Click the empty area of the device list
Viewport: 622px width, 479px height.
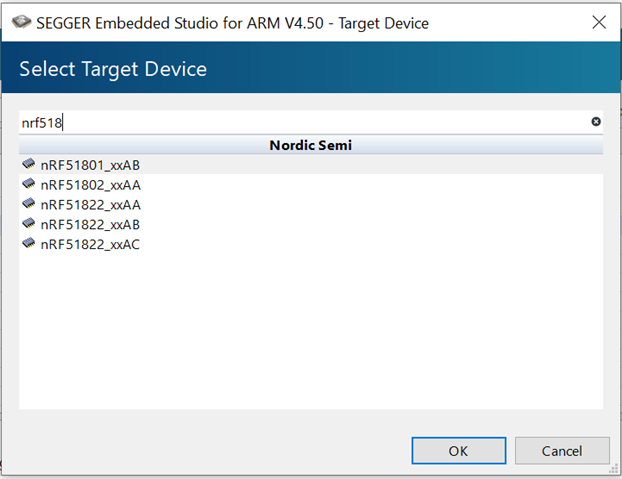(x=311, y=331)
